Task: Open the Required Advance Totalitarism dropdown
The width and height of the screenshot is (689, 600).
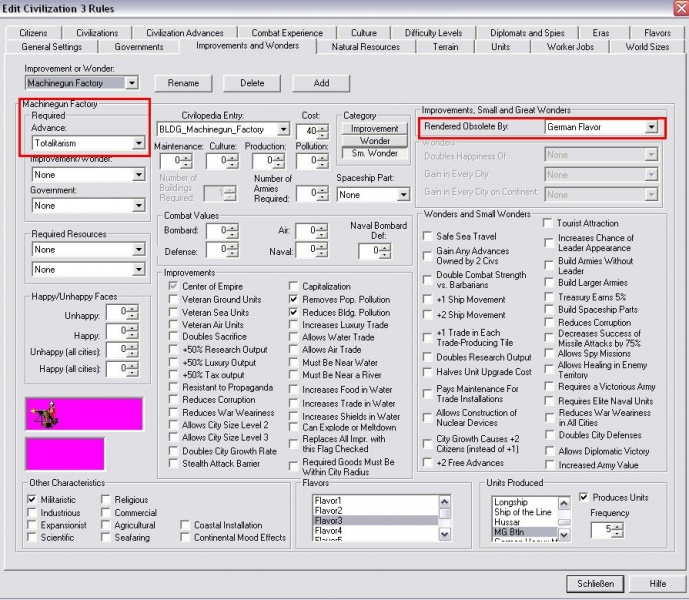Action: point(139,144)
